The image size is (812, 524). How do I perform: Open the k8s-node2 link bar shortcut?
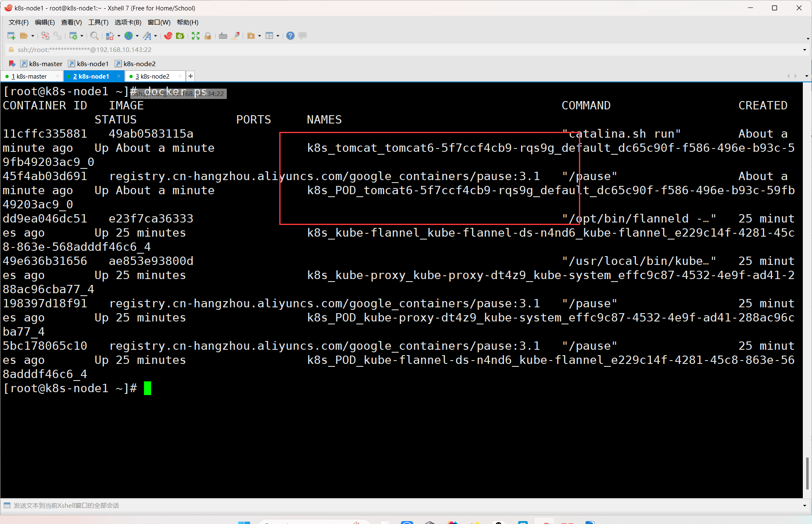(x=135, y=64)
